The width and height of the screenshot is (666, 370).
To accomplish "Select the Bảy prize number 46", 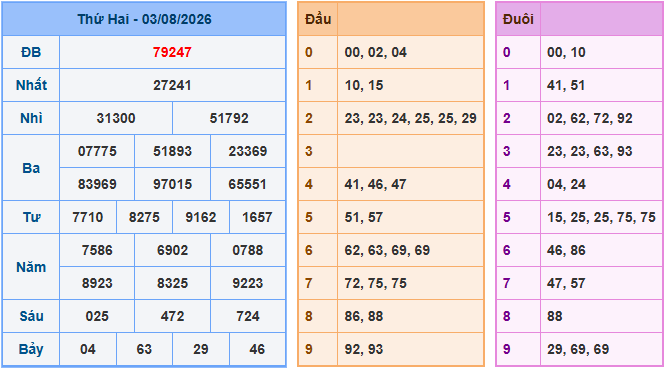I will pos(257,349).
